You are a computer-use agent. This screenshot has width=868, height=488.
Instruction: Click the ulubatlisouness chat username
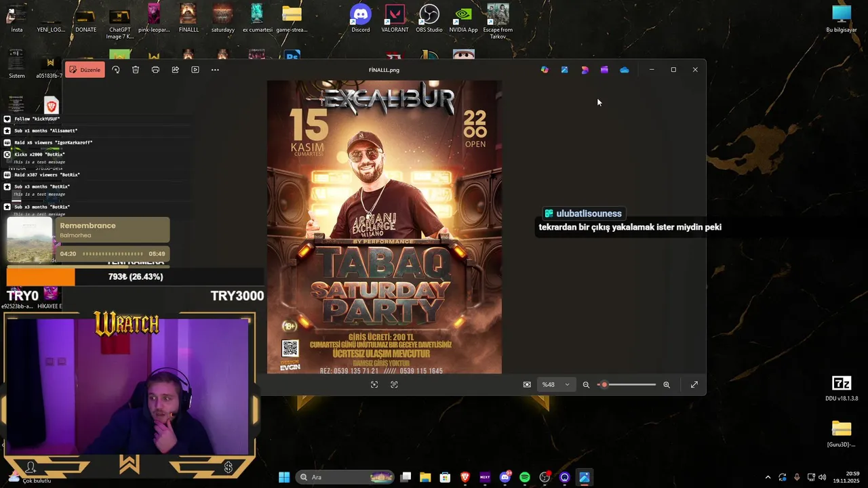[x=589, y=213]
